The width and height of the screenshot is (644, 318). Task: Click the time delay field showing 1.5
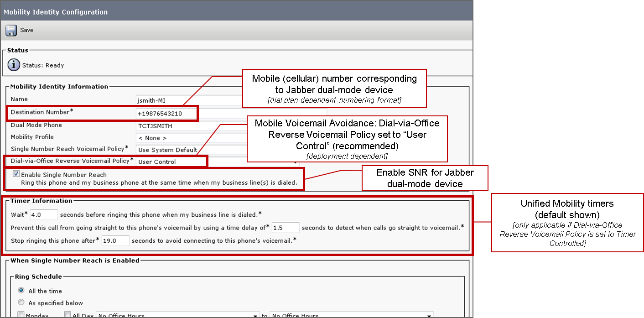point(286,227)
